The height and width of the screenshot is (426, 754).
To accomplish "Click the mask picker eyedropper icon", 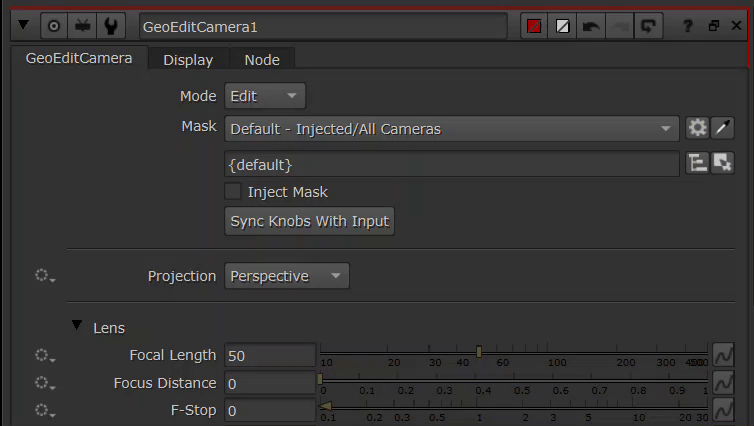I will point(723,128).
